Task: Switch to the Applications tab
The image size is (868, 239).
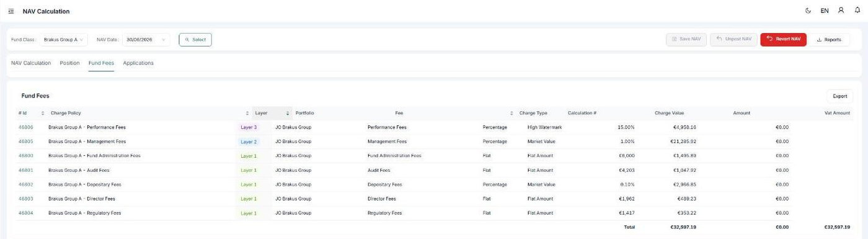Action: click(138, 63)
